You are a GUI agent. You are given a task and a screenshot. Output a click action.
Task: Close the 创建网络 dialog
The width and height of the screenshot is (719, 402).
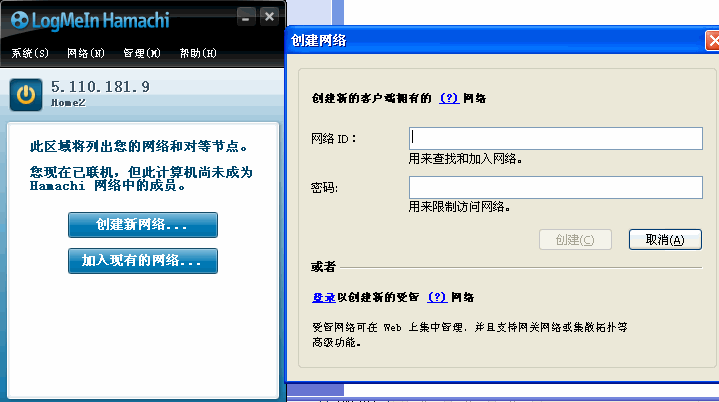(x=713, y=41)
